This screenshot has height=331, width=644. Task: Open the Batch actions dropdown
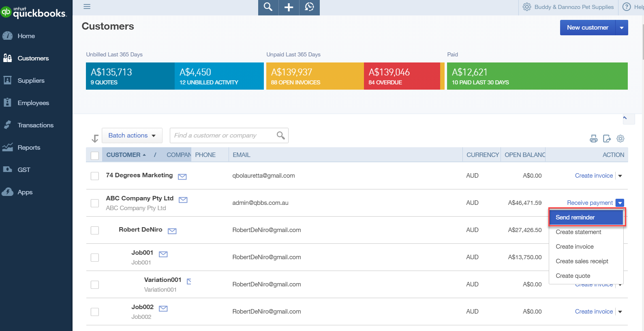(132, 135)
